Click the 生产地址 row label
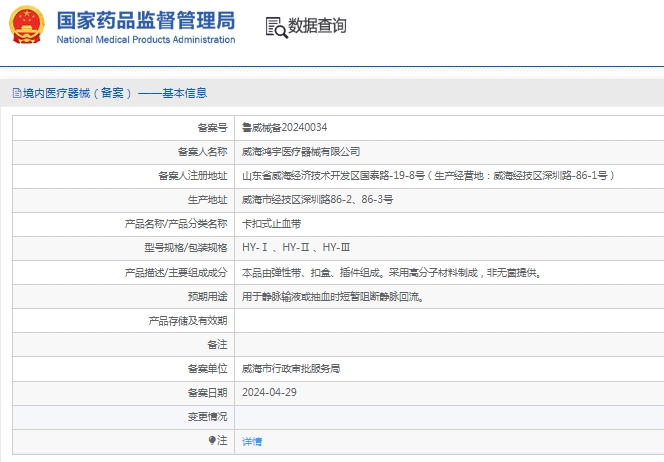The height and width of the screenshot is (462, 664). [x=208, y=199]
